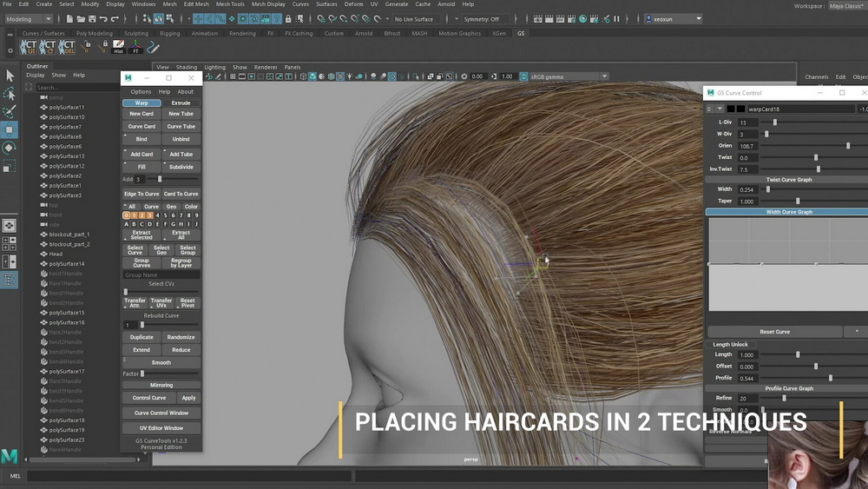The height and width of the screenshot is (489, 868).
Task: Open the xeoxun account dropdown
Action: click(674, 19)
